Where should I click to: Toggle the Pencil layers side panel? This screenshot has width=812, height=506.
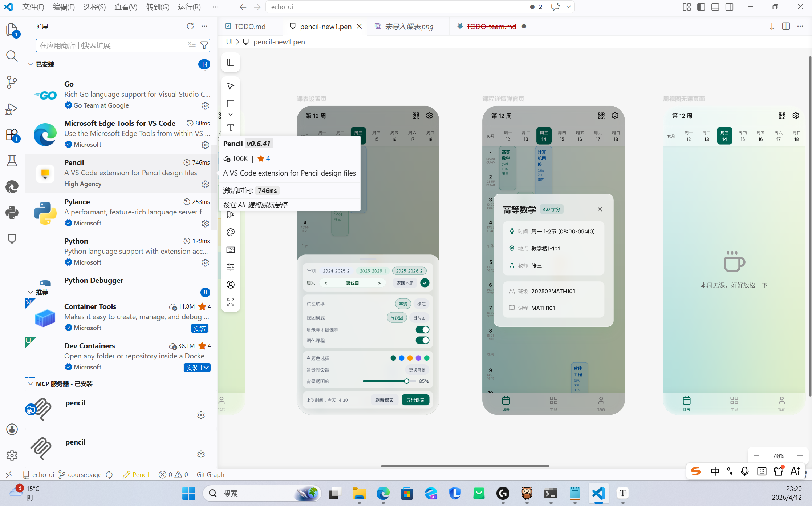(231, 62)
